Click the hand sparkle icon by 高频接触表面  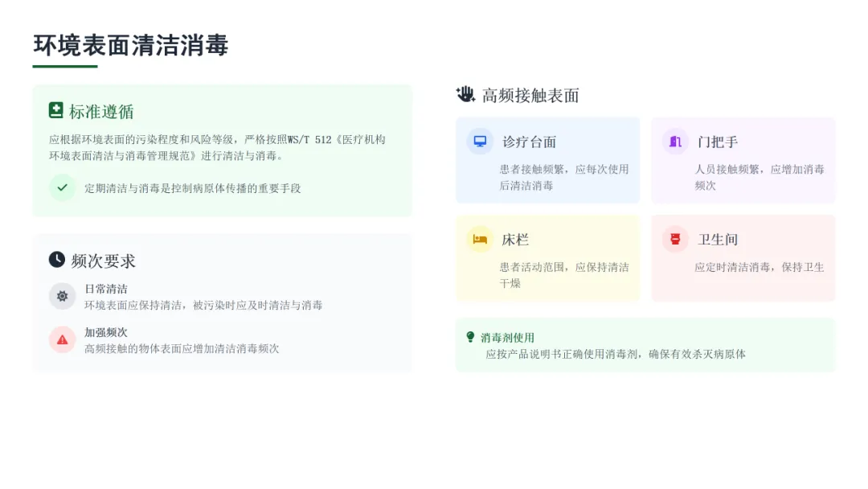pyautogui.click(x=465, y=94)
